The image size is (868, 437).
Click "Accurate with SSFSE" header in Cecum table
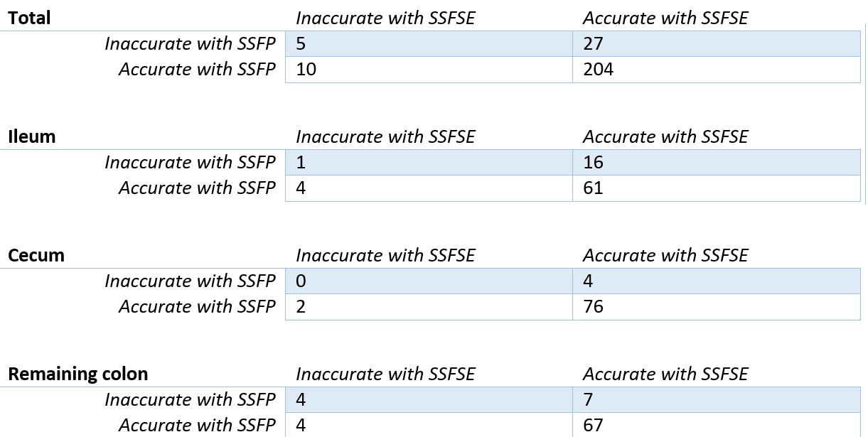665,256
